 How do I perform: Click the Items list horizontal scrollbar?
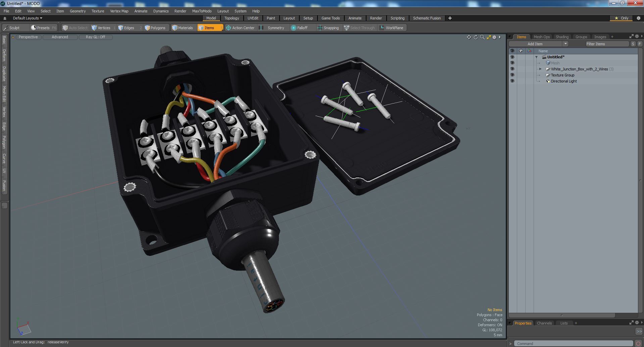(562, 315)
